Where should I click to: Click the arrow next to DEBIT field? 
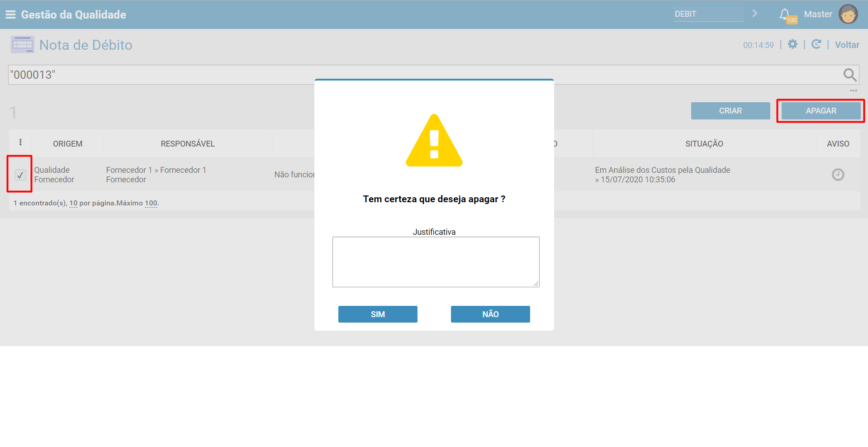click(x=755, y=14)
